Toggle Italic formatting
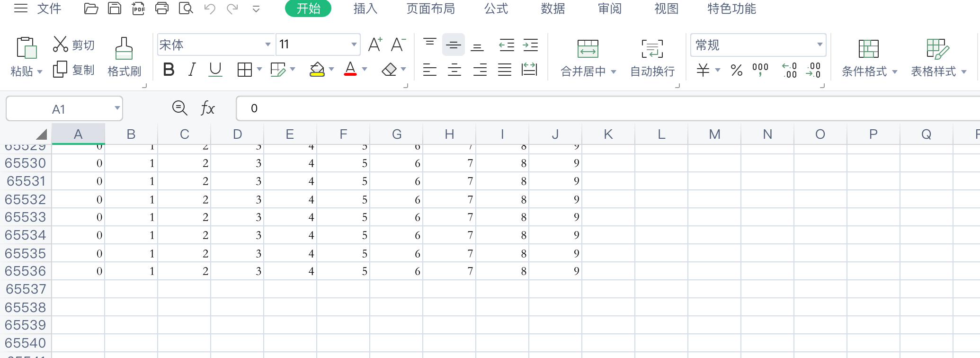 192,70
